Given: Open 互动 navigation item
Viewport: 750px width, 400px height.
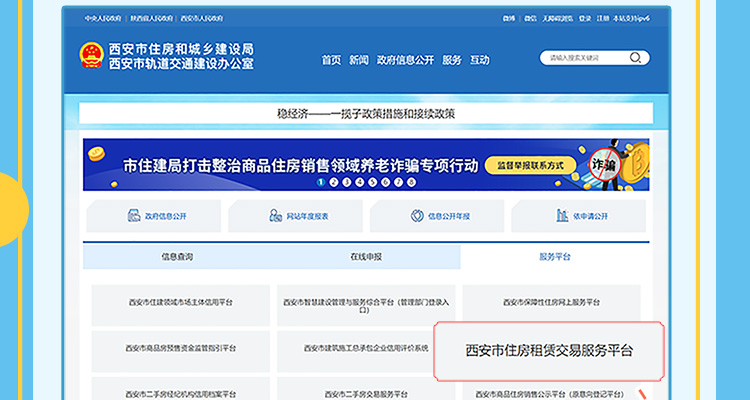Looking at the screenshot, I should 479,60.
